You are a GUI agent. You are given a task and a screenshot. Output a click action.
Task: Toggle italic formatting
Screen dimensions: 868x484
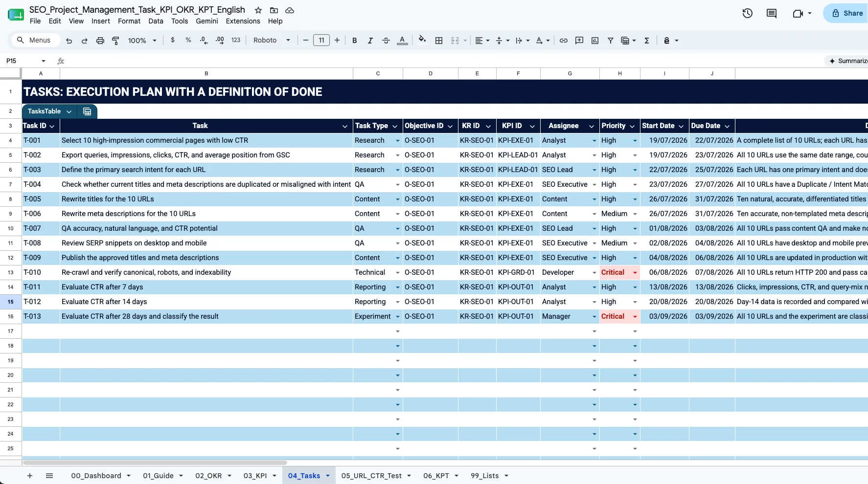point(370,41)
